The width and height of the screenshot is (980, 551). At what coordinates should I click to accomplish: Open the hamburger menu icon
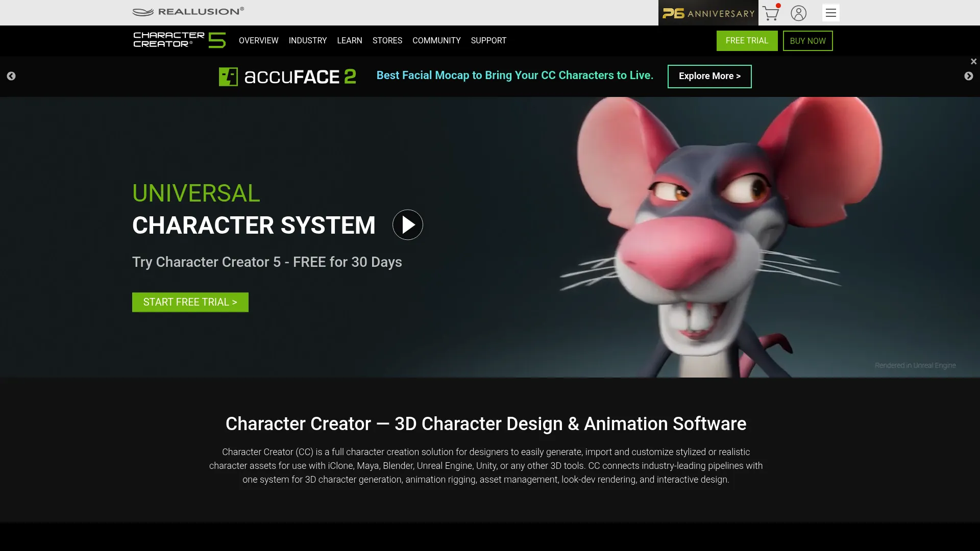pyautogui.click(x=831, y=13)
